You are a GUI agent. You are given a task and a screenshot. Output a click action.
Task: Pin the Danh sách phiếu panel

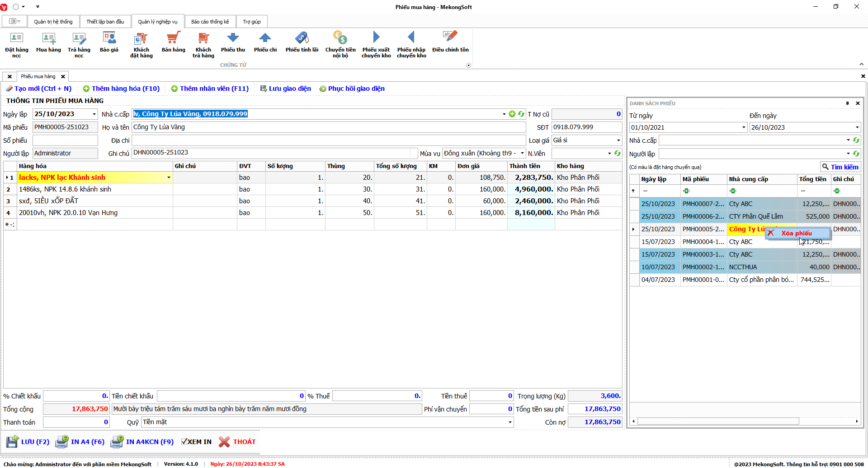(847, 103)
